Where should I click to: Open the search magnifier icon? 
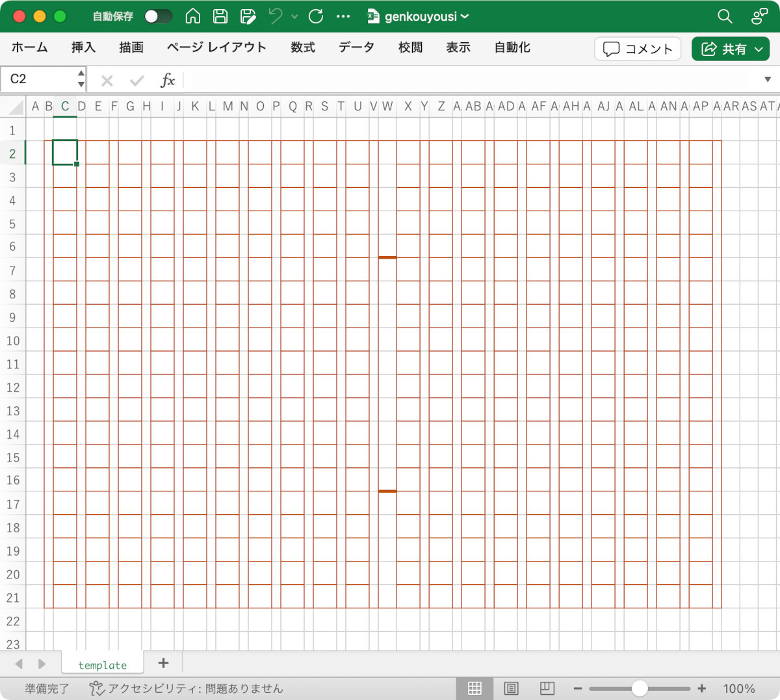[x=725, y=16]
